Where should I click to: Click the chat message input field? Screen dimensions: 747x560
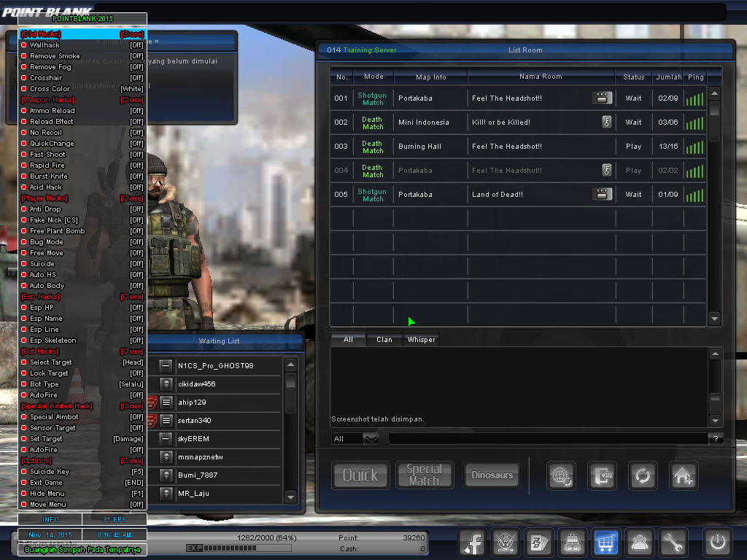548,438
